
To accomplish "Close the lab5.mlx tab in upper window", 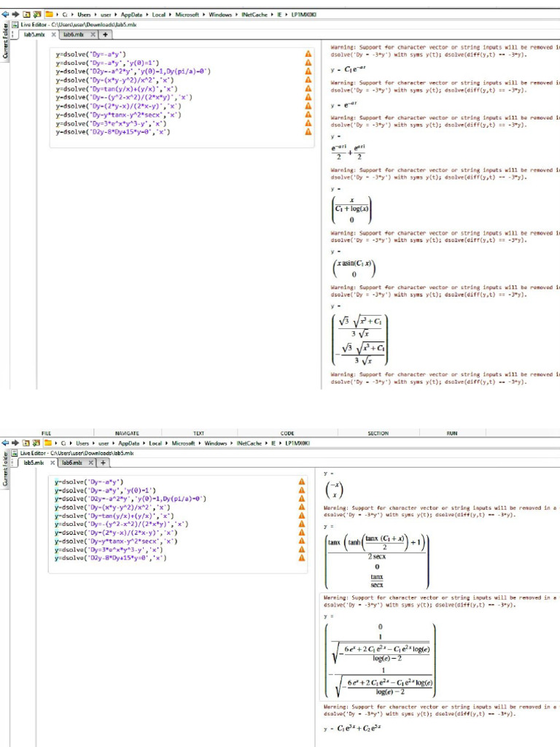I will pos(53,34).
